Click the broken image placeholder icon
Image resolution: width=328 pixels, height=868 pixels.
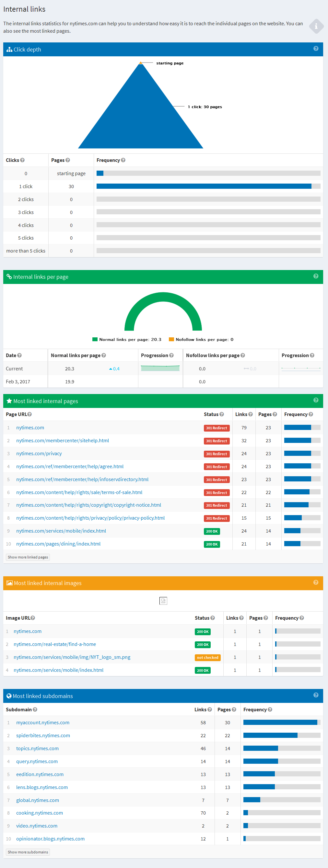163,601
